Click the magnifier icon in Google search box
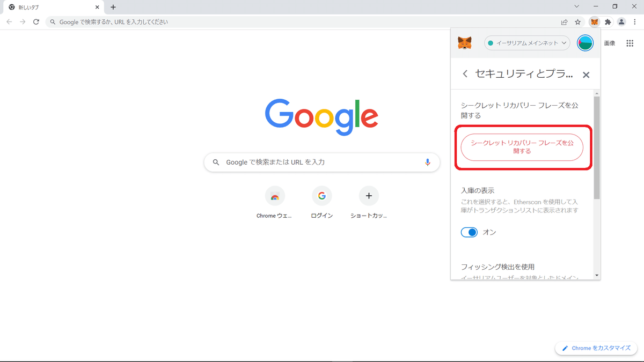Image resolution: width=644 pixels, height=362 pixels. tap(216, 162)
